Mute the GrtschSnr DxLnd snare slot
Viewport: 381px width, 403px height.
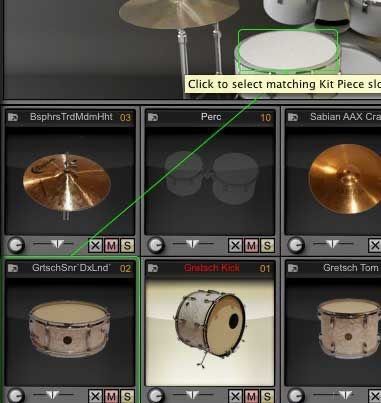(x=111, y=396)
